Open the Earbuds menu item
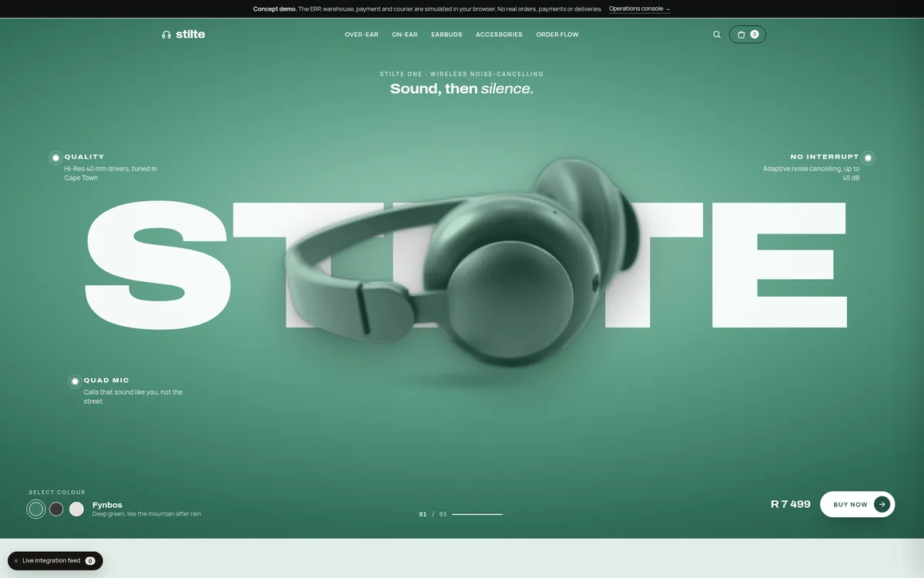The image size is (924, 578). tap(447, 35)
